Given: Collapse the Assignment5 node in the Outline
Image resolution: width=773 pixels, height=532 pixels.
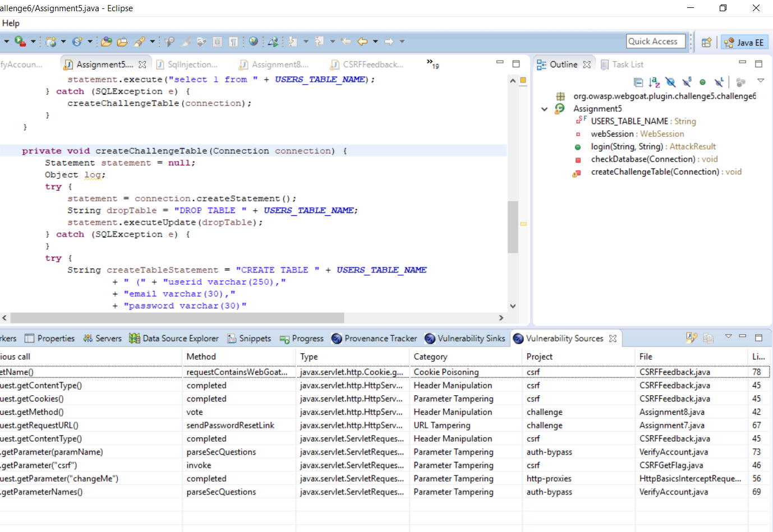Looking at the screenshot, I should (543, 109).
